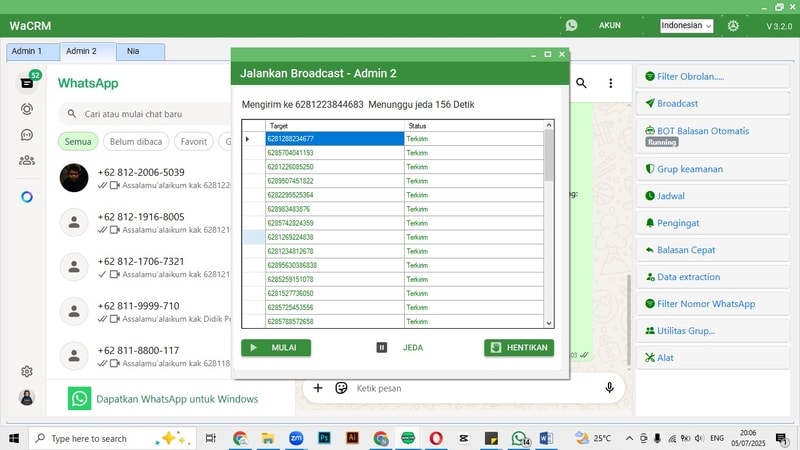
Task: Open Filter Obrolan panel item
Action: click(x=712, y=77)
